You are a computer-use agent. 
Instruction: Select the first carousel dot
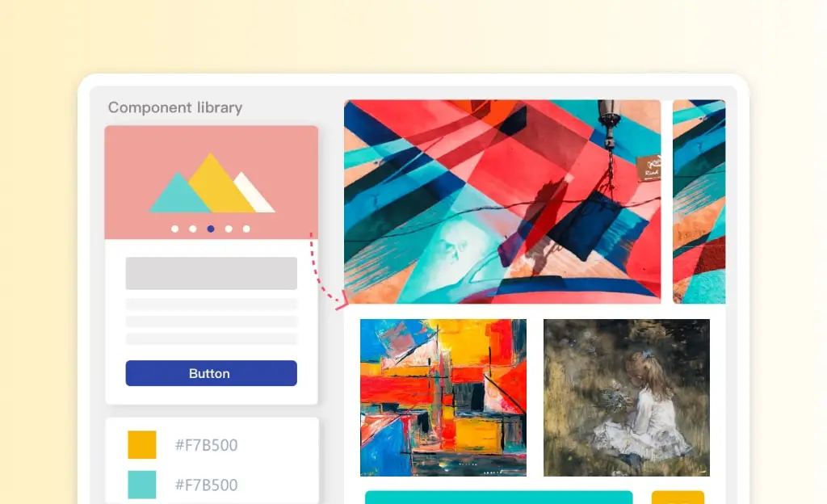point(175,229)
